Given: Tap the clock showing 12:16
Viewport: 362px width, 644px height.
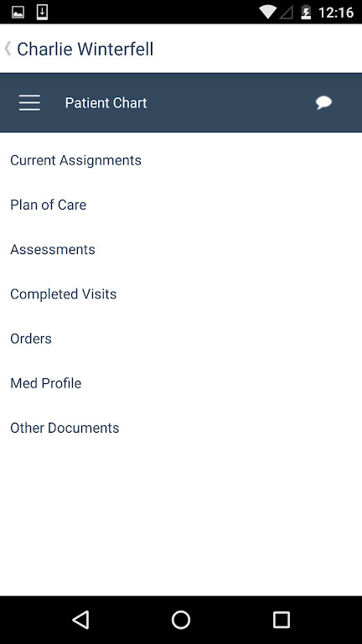Looking at the screenshot, I should click(336, 13).
